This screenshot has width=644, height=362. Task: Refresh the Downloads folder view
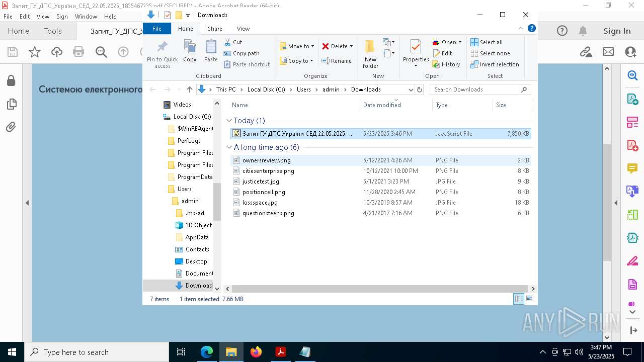click(420, 89)
